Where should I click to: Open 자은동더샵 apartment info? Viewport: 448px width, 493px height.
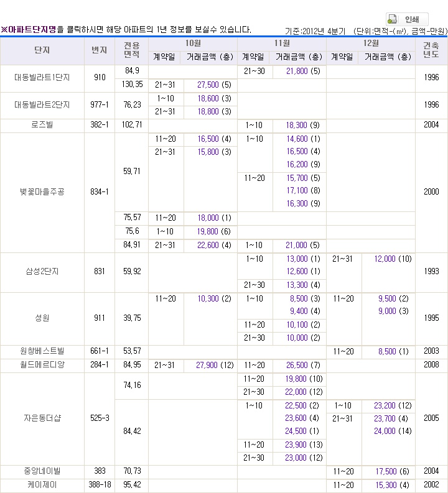point(42,418)
